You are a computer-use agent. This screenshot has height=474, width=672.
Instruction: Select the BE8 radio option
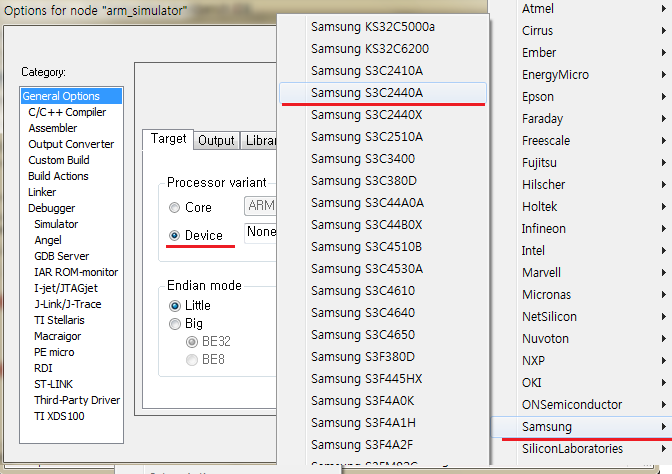(192, 360)
